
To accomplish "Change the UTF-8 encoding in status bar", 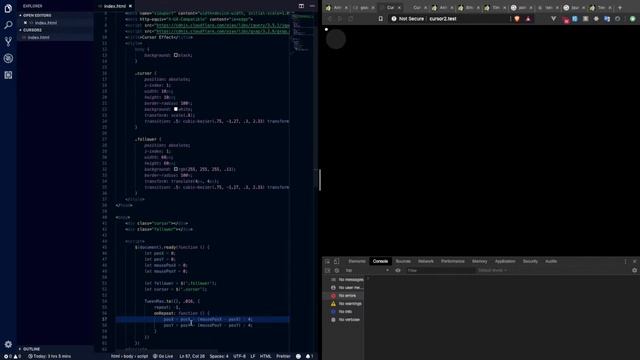I will click(x=240, y=356).
